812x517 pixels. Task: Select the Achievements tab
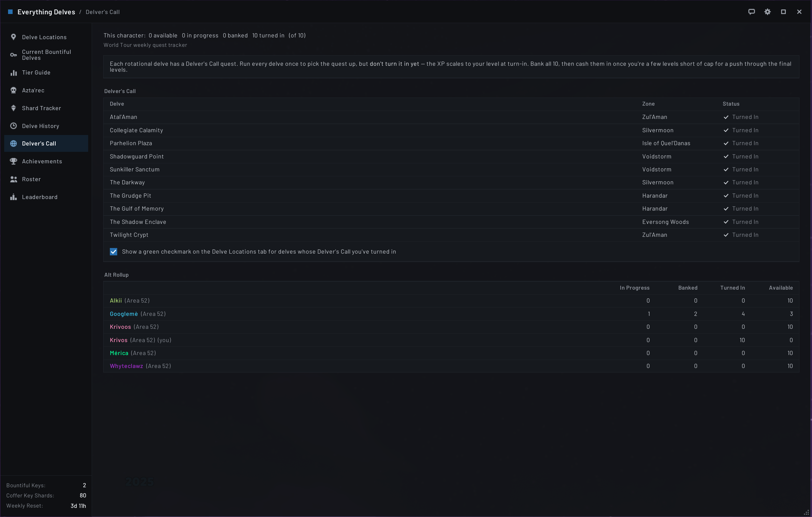coord(46,162)
